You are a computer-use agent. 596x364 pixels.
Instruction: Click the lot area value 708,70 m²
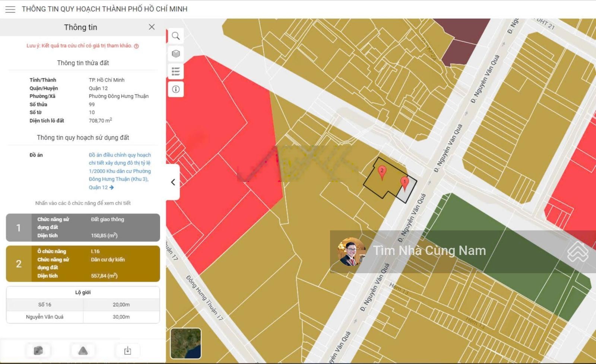(x=100, y=120)
